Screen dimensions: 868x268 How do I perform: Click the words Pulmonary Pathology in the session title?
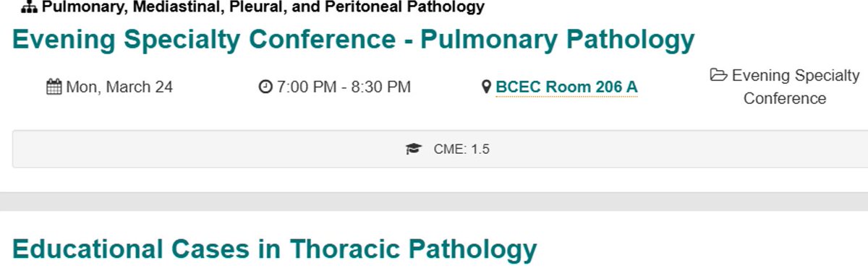click(x=558, y=39)
